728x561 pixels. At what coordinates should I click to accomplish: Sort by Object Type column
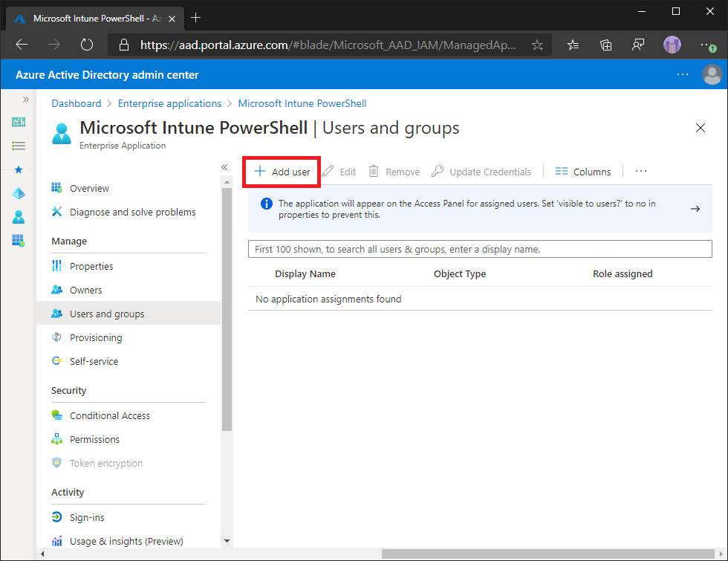point(460,274)
